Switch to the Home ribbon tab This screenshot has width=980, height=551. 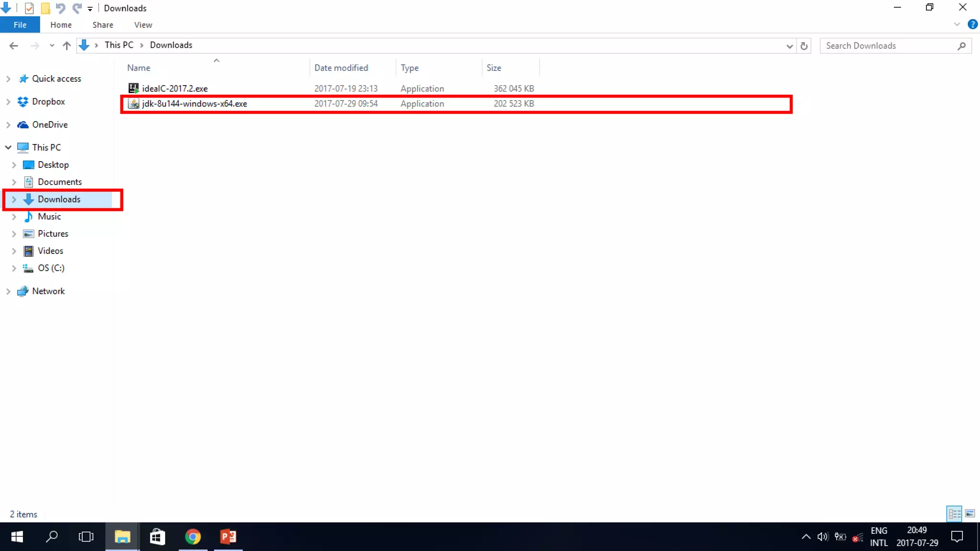click(61, 25)
